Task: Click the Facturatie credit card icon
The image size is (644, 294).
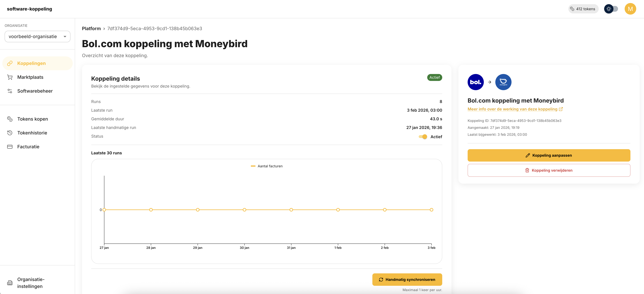Action: pos(10,147)
